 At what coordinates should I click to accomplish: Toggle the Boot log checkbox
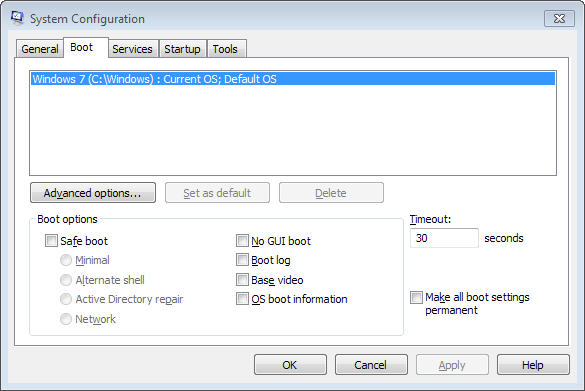(243, 260)
